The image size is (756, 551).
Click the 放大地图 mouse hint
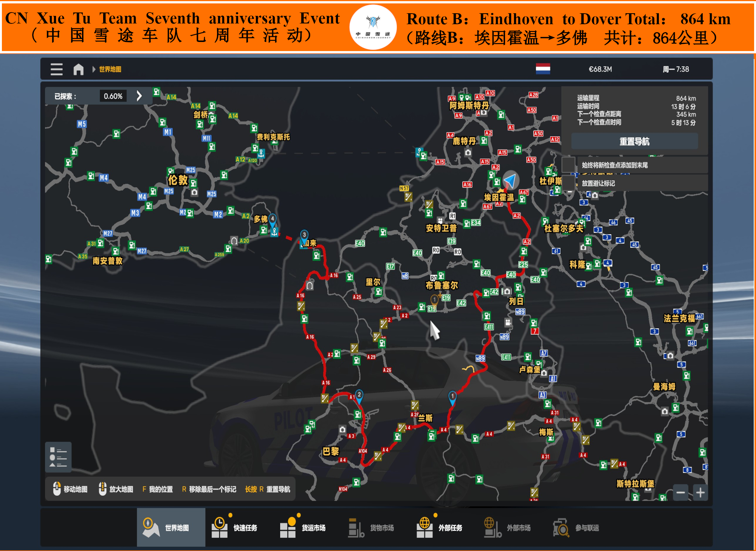pyautogui.click(x=116, y=489)
